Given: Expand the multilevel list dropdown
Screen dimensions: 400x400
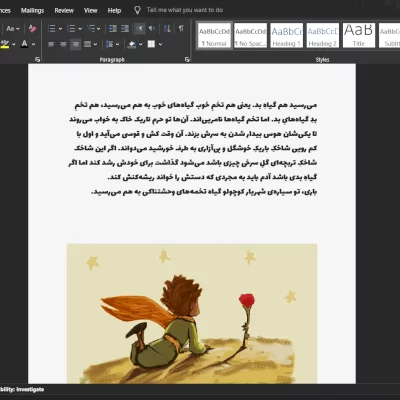Looking at the screenshot, I should tap(99, 29).
